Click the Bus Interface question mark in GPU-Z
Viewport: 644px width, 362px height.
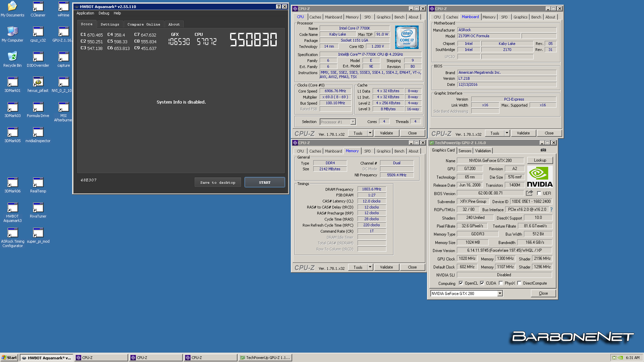(551, 209)
